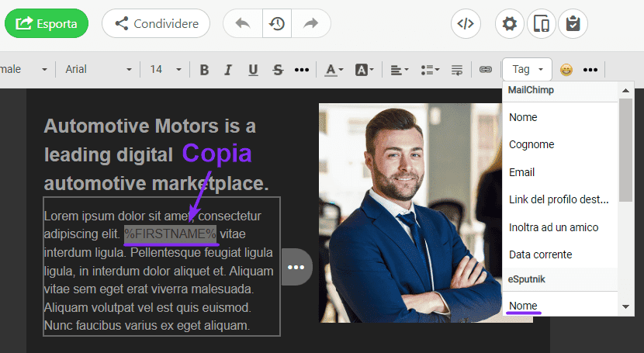Click the redo arrow button
This screenshot has width=644, height=353.
click(x=311, y=23)
